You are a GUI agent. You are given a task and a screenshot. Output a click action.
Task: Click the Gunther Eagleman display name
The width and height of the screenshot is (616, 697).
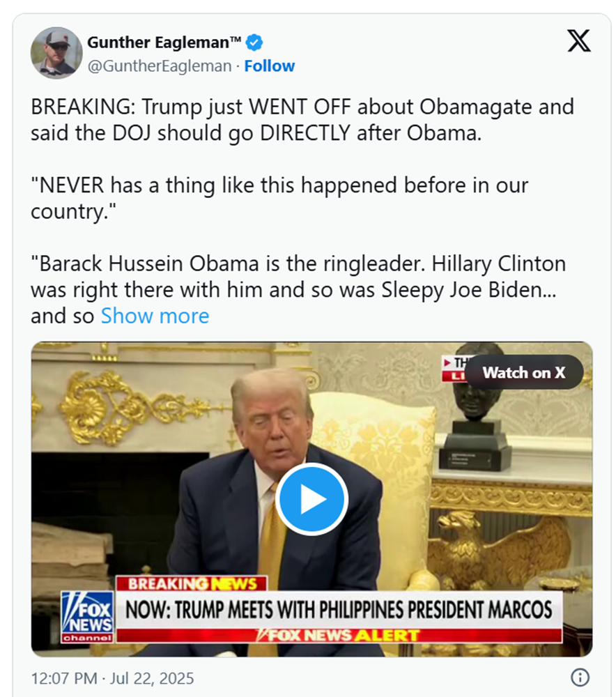point(164,43)
